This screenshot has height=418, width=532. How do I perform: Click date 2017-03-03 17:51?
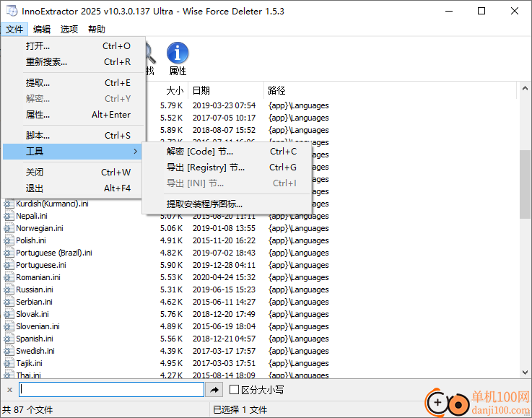tap(224, 363)
